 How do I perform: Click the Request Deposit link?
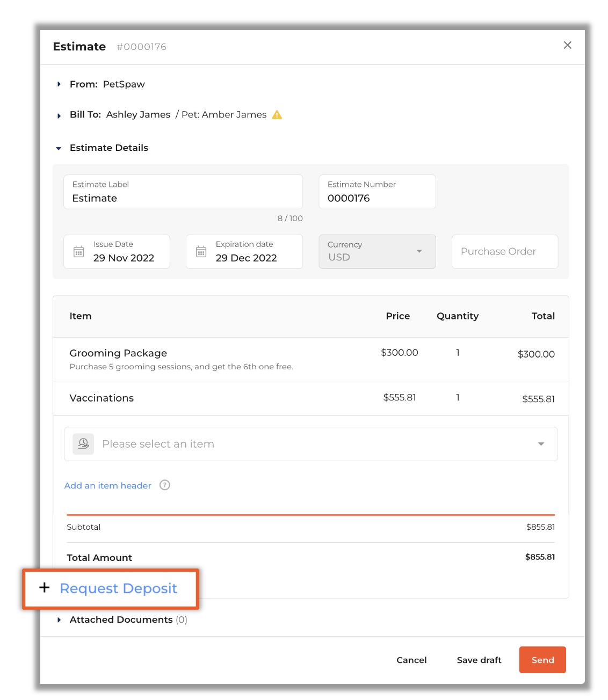click(118, 588)
